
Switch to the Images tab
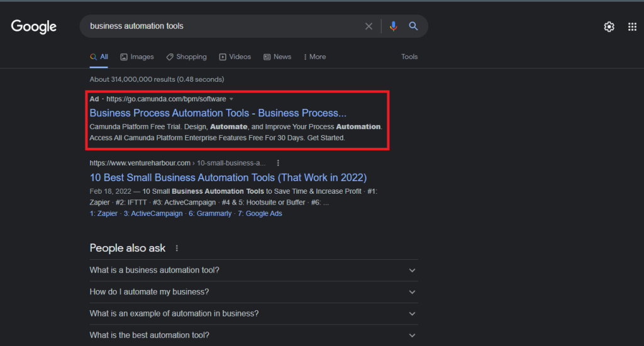click(137, 57)
